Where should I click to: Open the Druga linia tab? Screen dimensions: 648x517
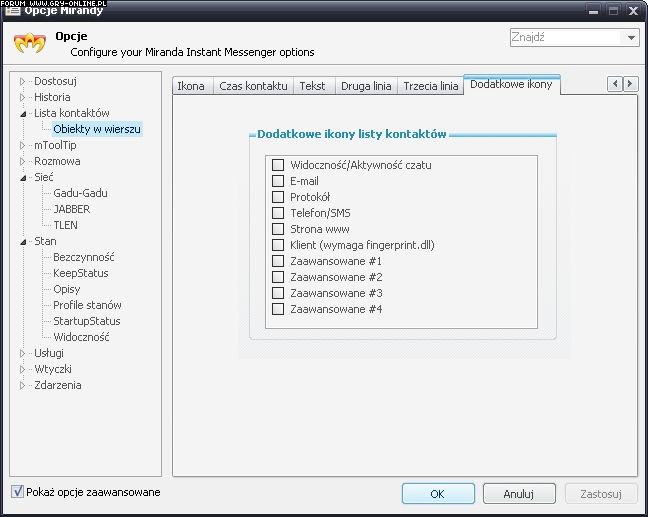[x=366, y=86]
